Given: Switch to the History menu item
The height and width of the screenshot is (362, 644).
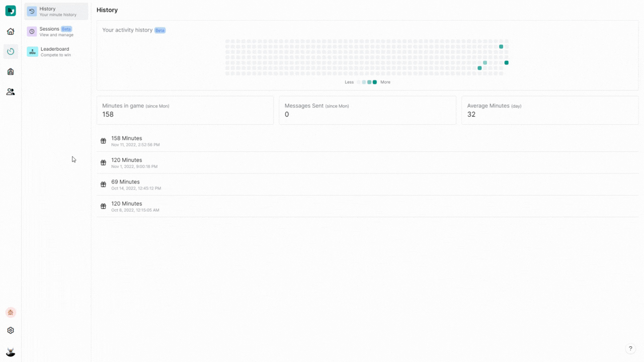Looking at the screenshot, I should (x=56, y=12).
